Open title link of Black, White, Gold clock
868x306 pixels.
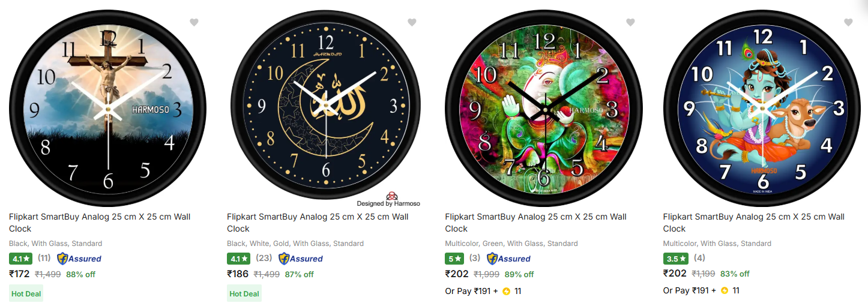318,223
